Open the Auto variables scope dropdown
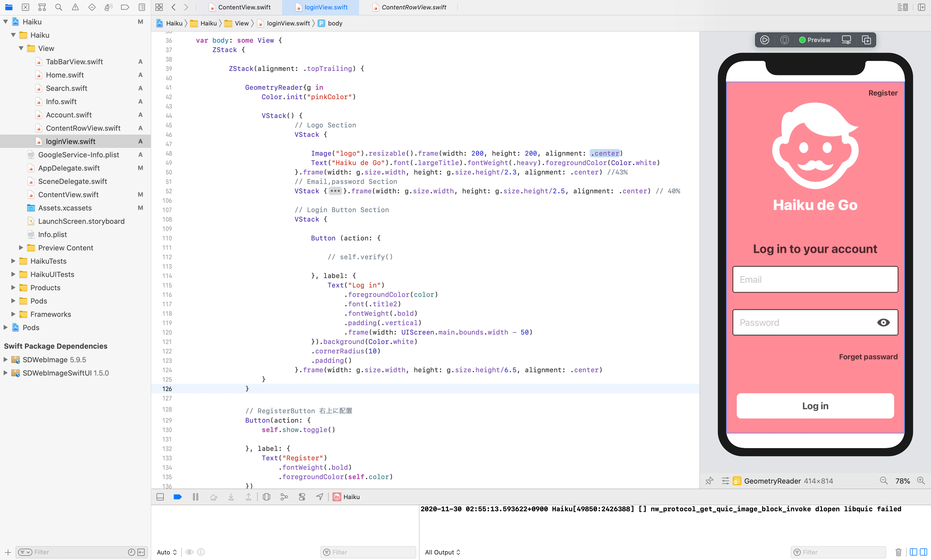This screenshot has height=560, width=931. 167,552
